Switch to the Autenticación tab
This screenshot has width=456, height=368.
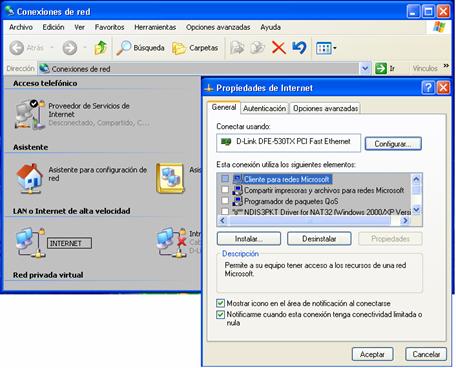(x=264, y=108)
